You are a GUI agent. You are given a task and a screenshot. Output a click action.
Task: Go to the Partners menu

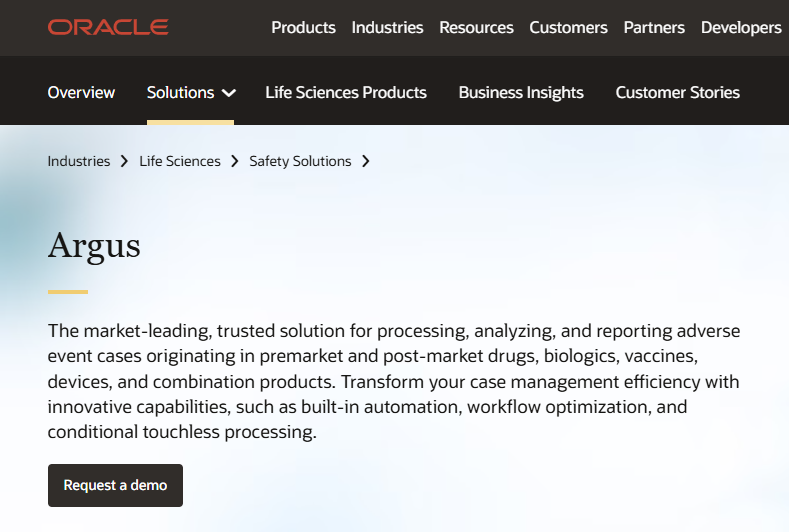click(654, 27)
